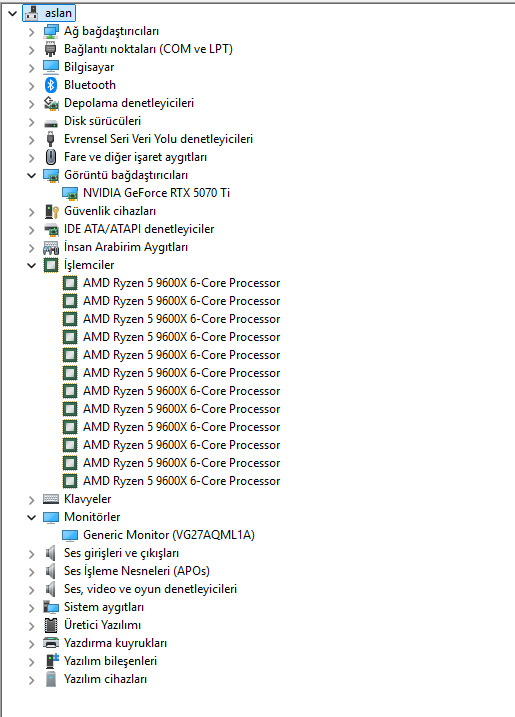Click the Disk sürücüleri drive icon
This screenshot has height=717, width=515.
tap(51, 123)
